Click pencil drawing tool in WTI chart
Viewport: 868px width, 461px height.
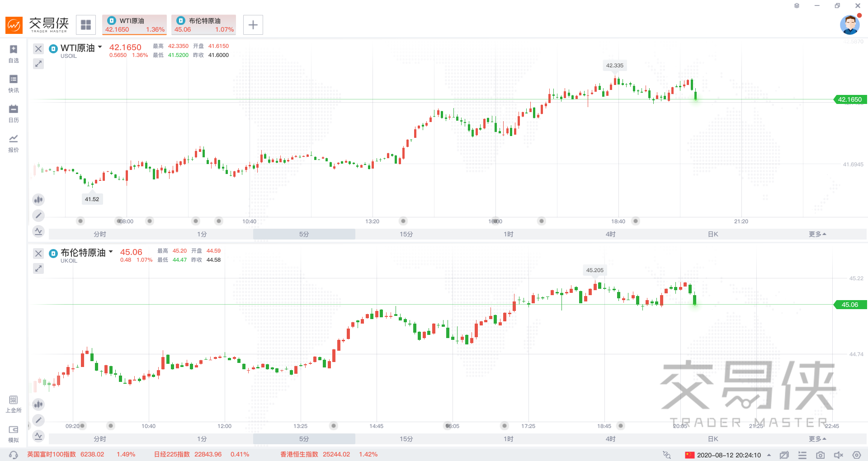[x=38, y=216]
